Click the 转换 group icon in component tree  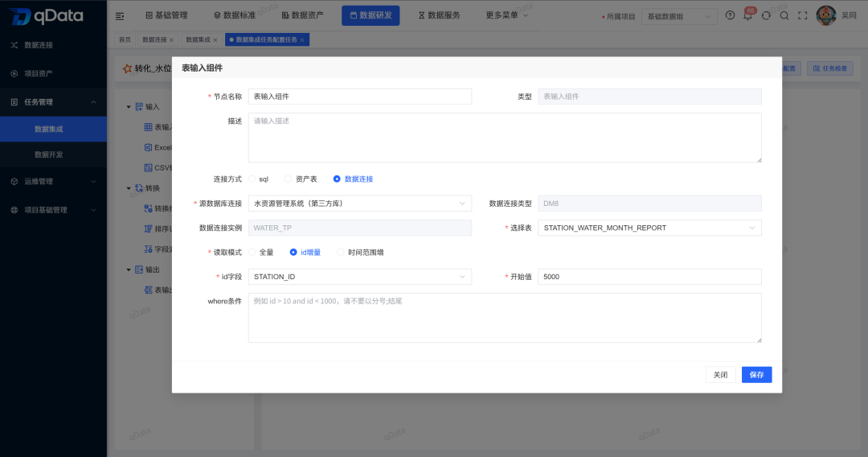tap(140, 188)
